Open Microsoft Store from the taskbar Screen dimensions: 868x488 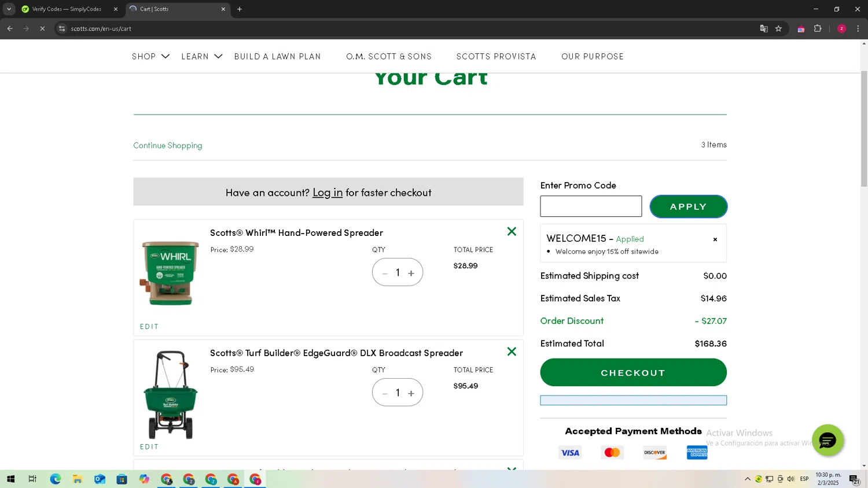coord(122,479)
